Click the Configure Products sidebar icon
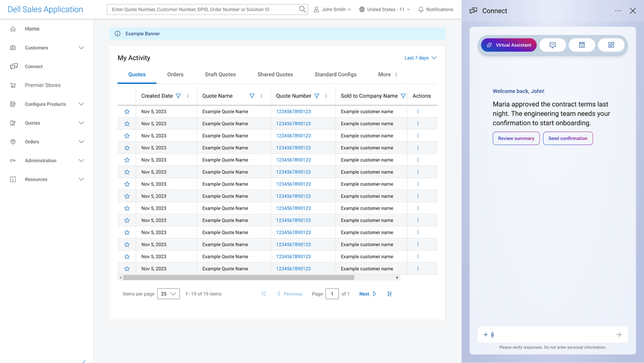Image resolution: width=644 pixels, height=363 pixels. 13,104
